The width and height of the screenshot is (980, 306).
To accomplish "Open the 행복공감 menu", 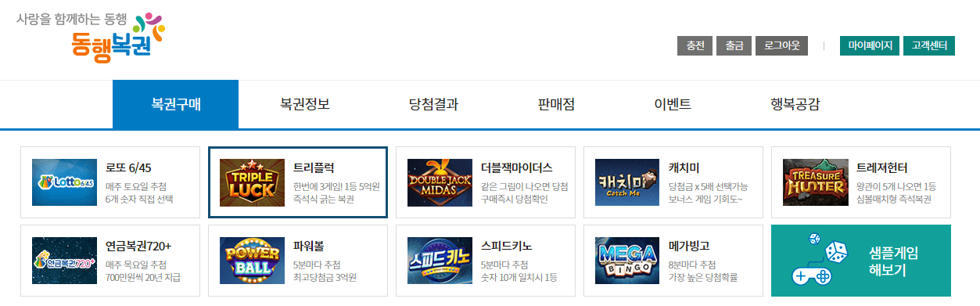I will coord(795,104).
